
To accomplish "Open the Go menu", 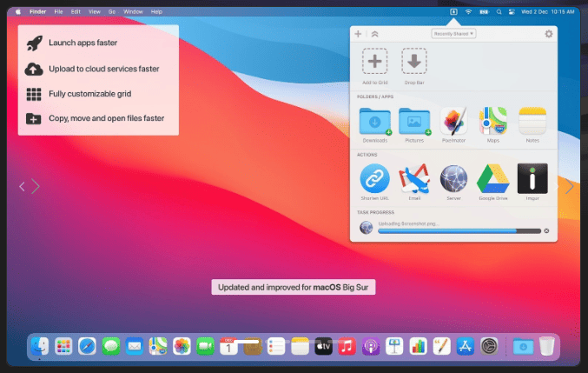I will click(112, 11).
